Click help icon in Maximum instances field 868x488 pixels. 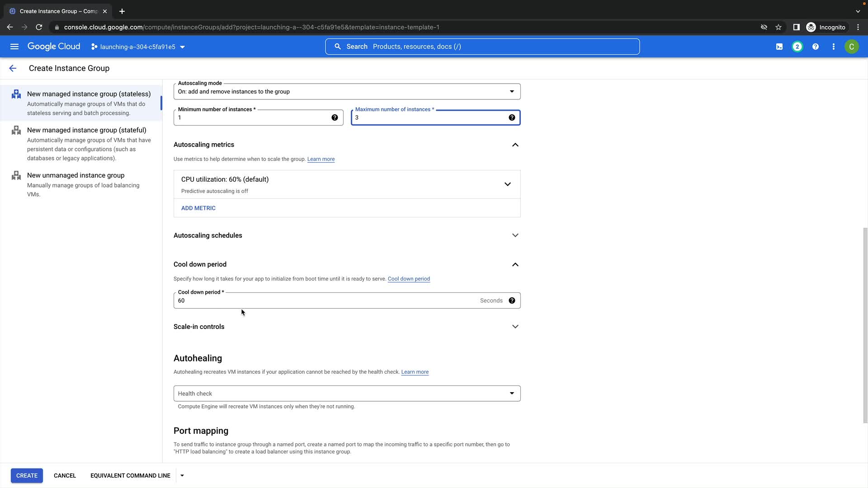[512, 117]
